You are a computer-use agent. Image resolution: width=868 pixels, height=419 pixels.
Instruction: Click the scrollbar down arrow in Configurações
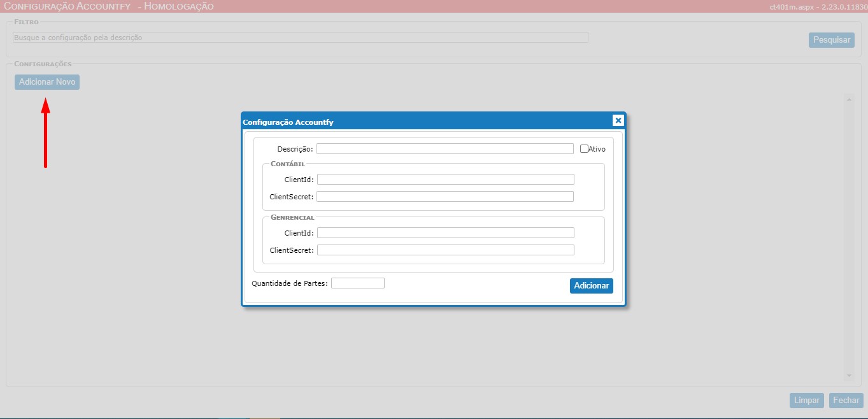pos(849,376)
